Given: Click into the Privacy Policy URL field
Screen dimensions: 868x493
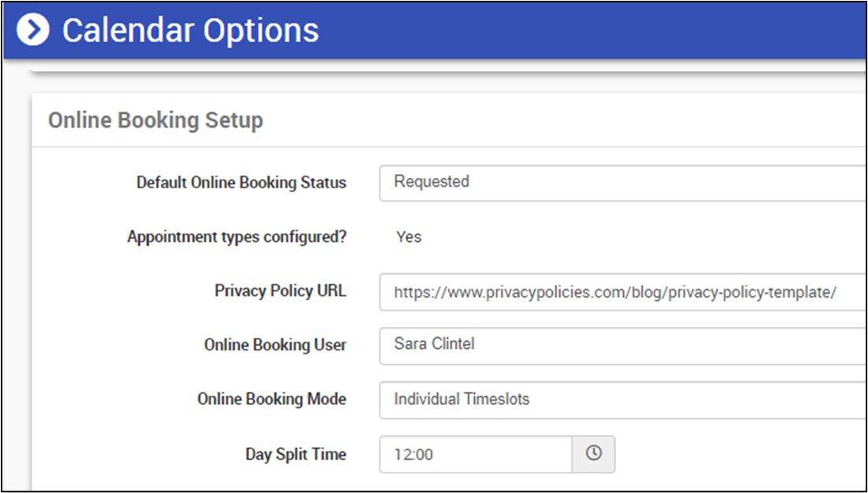Looking at the screenshot, I should coord(622,293).
